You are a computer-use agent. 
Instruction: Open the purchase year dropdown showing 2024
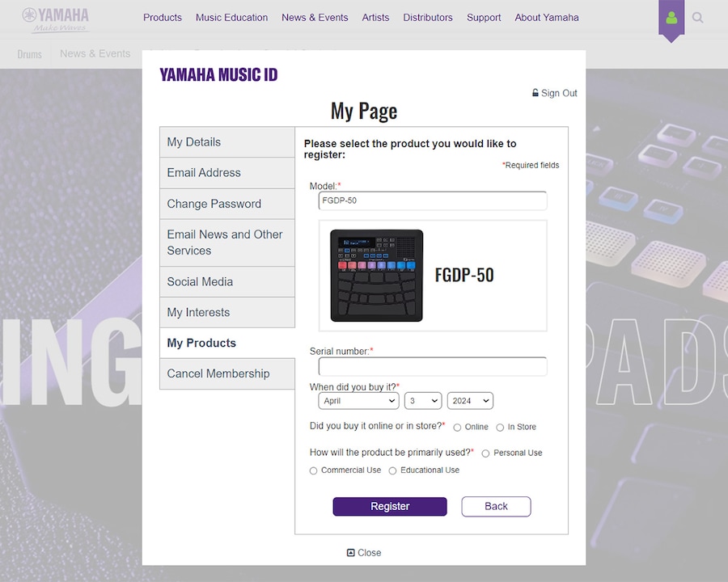pyautogui.click(x=470, y=401)
